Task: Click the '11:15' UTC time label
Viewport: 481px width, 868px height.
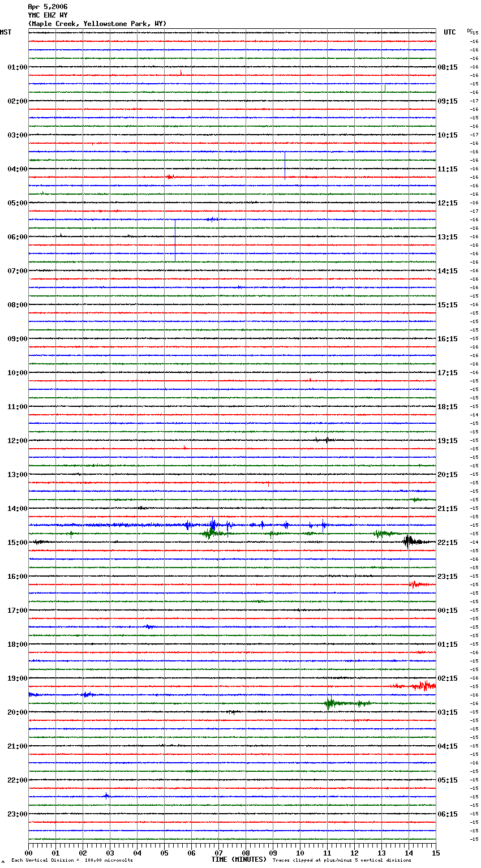Action: 448,169
